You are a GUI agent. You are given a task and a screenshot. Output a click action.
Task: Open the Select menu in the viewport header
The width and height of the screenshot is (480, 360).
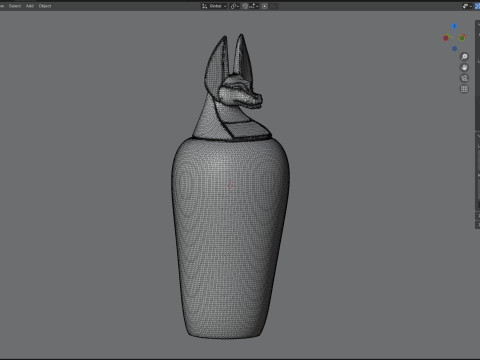[x=15, y=6]
